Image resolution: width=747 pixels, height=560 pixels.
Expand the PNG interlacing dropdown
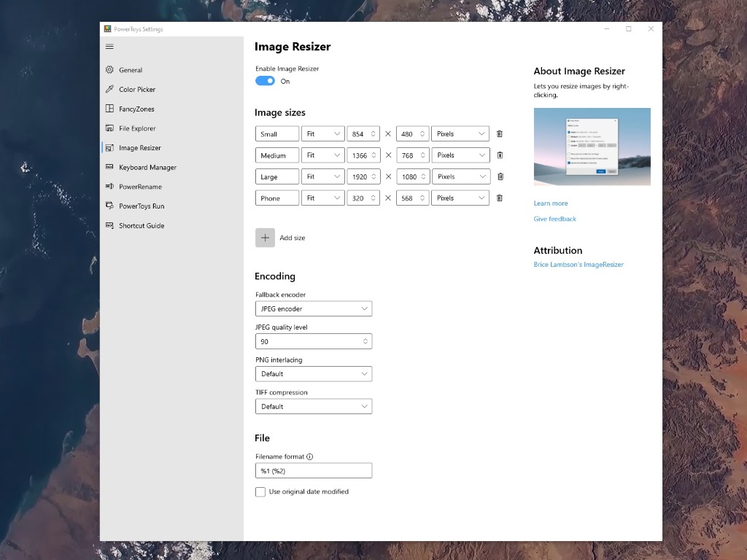[x=314, y=374]
